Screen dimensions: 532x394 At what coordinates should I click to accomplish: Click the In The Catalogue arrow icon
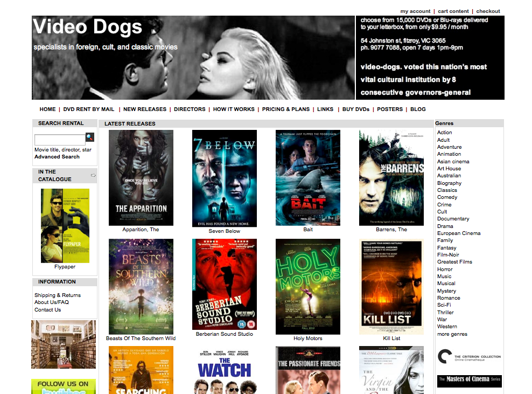[x=93, y=175]
